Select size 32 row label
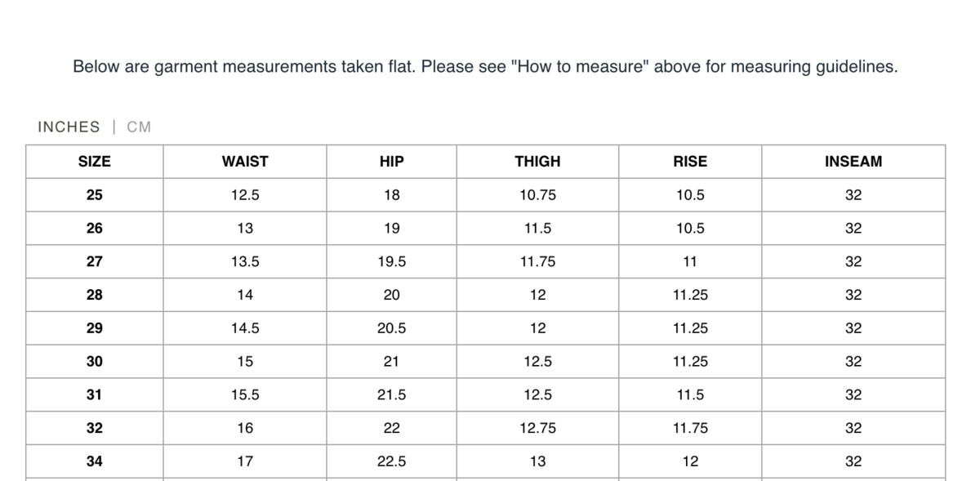Screen dimensions: 980x481 point(95,428)
